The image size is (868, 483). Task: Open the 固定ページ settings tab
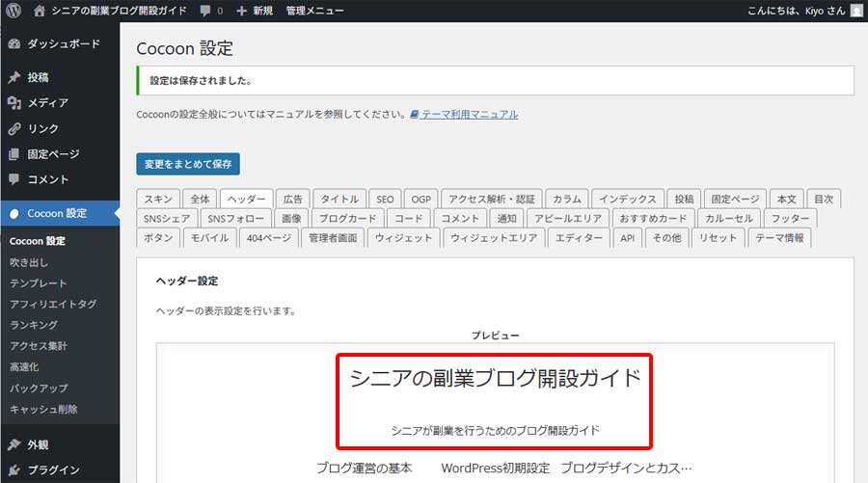(735, 200)
